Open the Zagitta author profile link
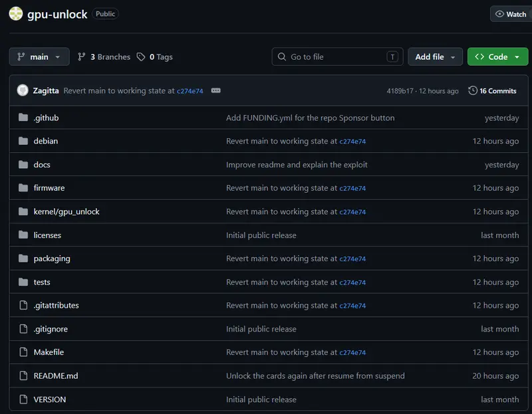This screenshot has height=414, width=532. [46, 90]
